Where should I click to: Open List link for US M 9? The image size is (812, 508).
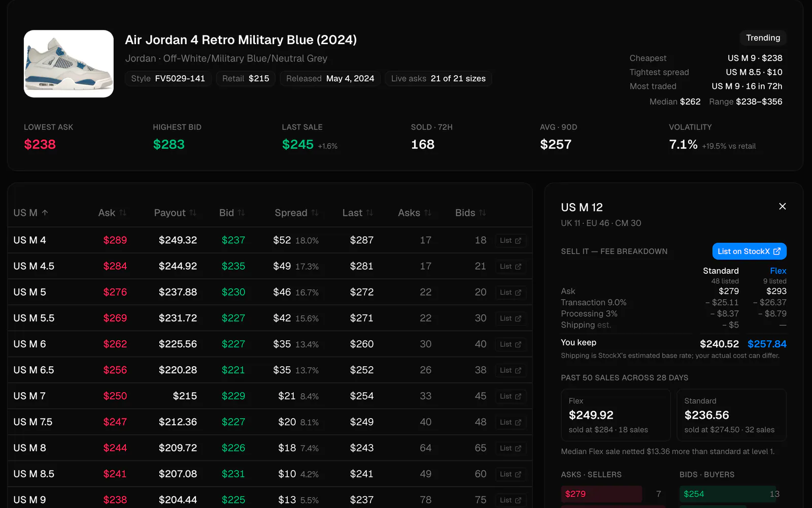point(511,500)
